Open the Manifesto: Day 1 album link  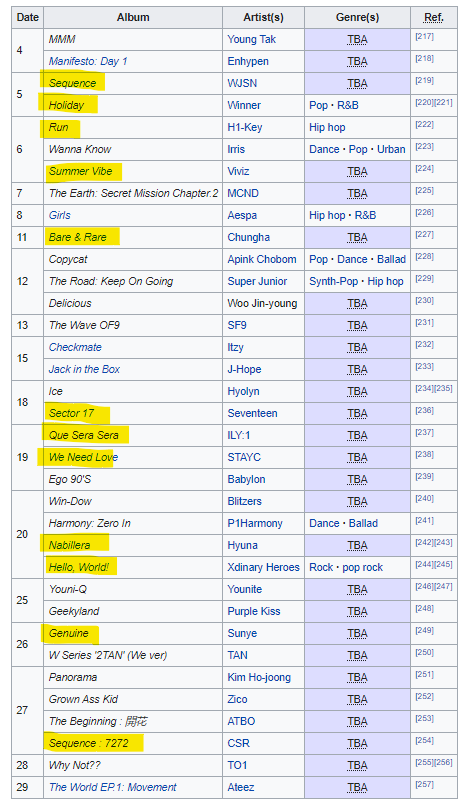tap(88, 61)
